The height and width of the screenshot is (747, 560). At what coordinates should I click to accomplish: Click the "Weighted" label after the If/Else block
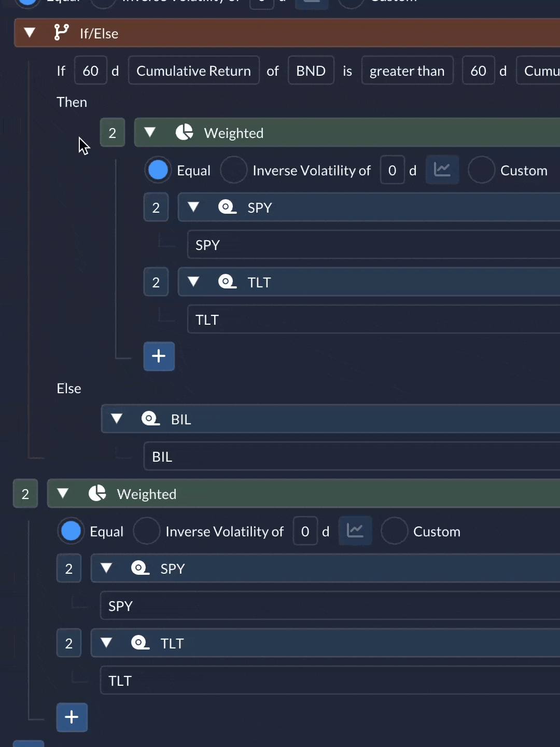147,494
